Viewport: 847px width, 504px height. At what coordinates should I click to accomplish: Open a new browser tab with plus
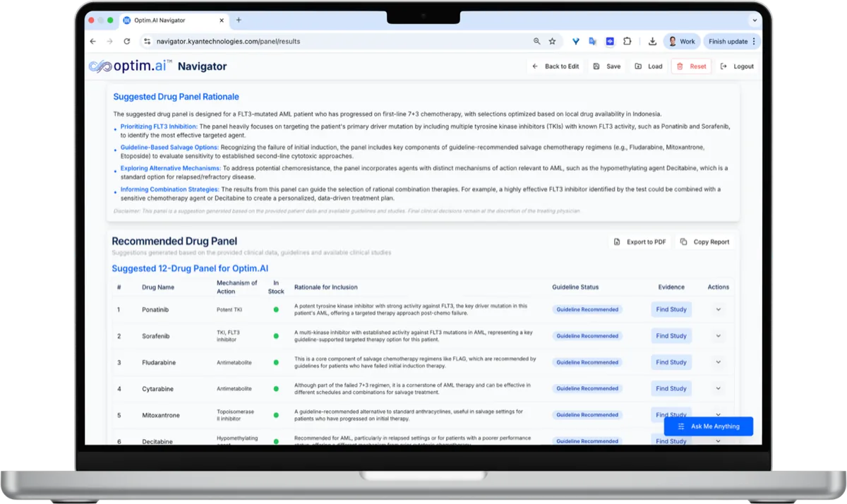239,20
